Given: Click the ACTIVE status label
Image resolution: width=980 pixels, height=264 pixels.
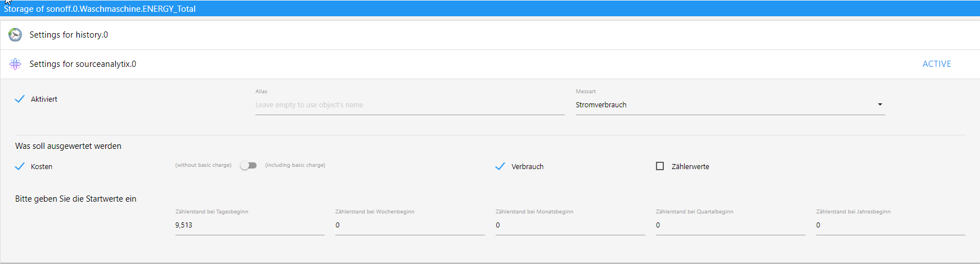Looking at the screenshot, I should pyautogui.click(x=937, y=64).
